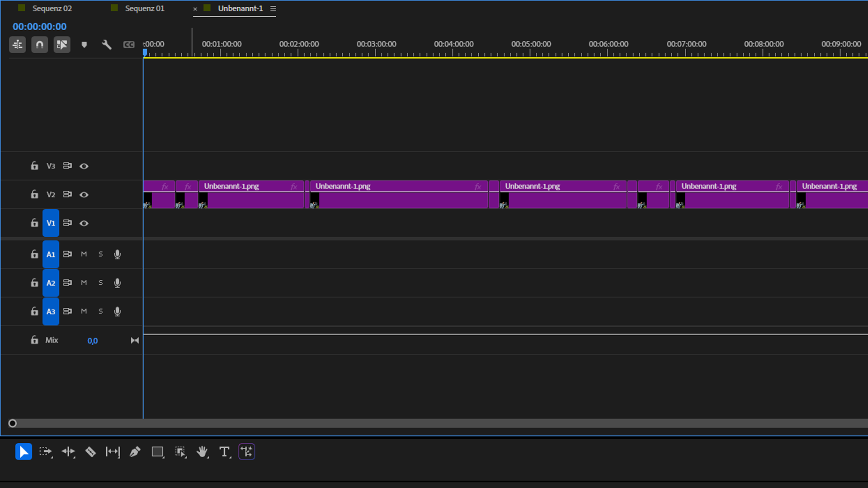
Task: Add a marker to the timeline
Action: click(84, 44)
